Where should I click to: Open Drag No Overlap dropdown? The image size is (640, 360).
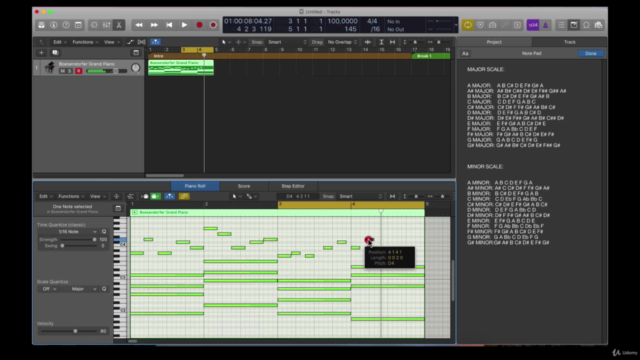[x=342, y=42]
